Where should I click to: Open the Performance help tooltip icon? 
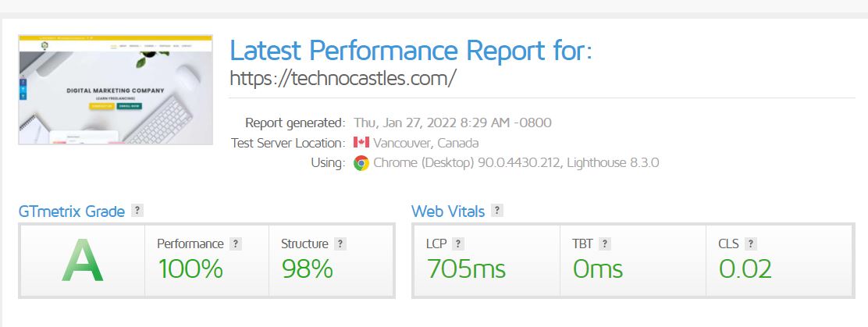pos(236,243)
